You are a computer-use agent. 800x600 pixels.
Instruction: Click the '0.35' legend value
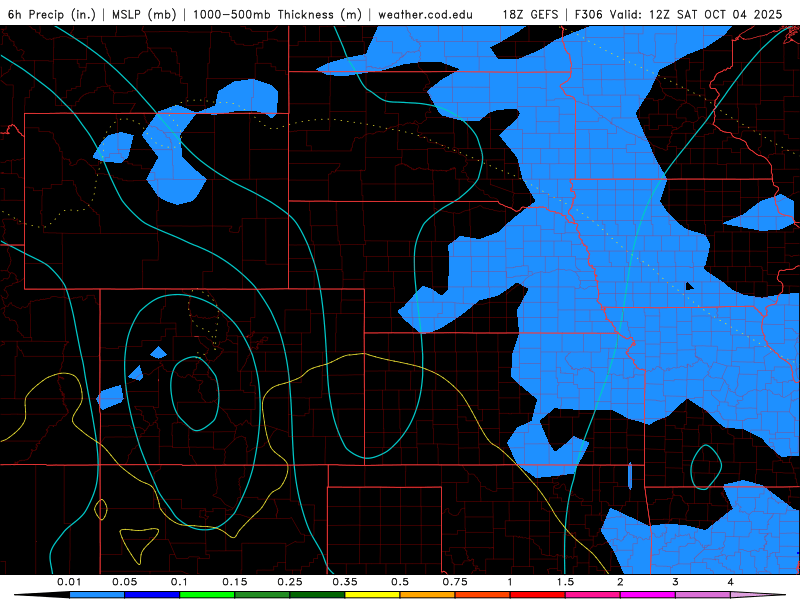(345, 582)
